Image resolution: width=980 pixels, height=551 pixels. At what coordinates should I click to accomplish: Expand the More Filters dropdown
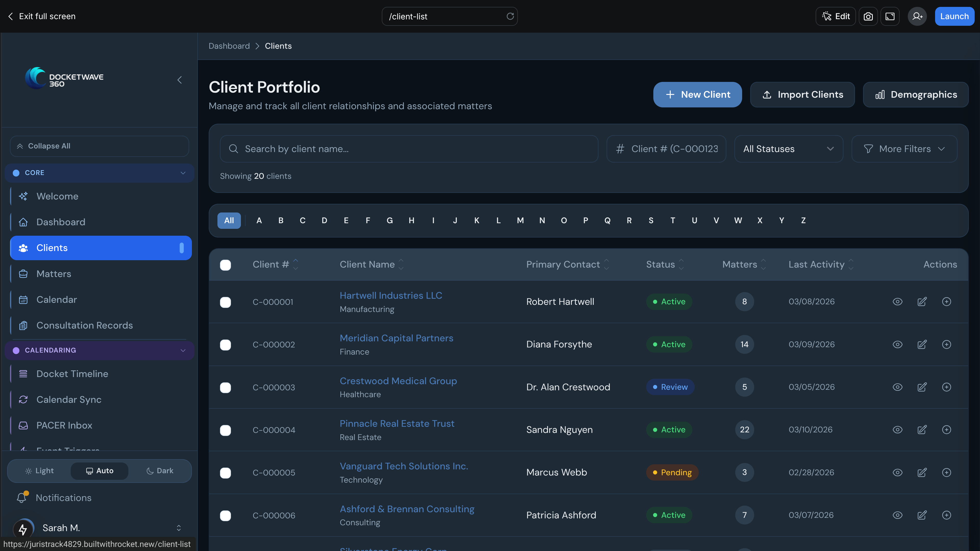pos(904,149)
